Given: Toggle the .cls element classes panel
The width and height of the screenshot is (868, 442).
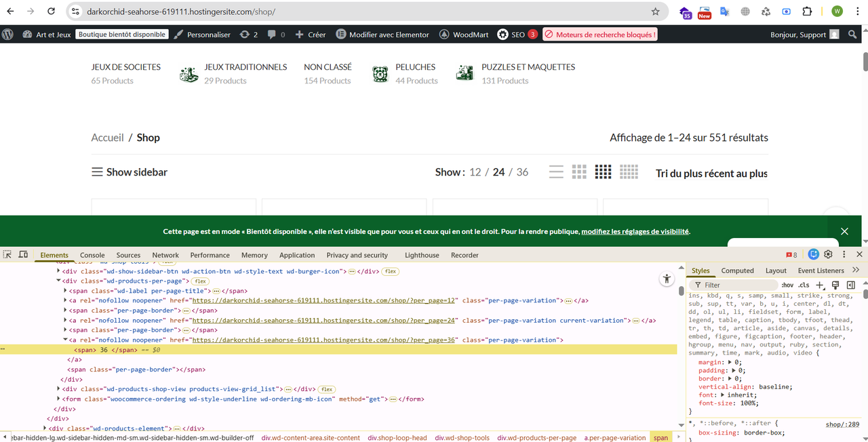Looking at the screenshot, I should pos(804,285).
